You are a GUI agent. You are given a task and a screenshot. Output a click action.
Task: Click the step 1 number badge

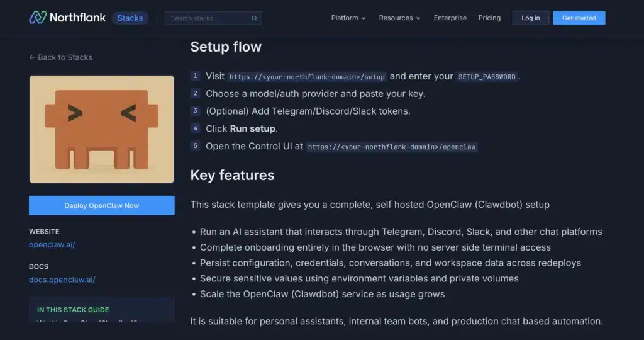196,76
